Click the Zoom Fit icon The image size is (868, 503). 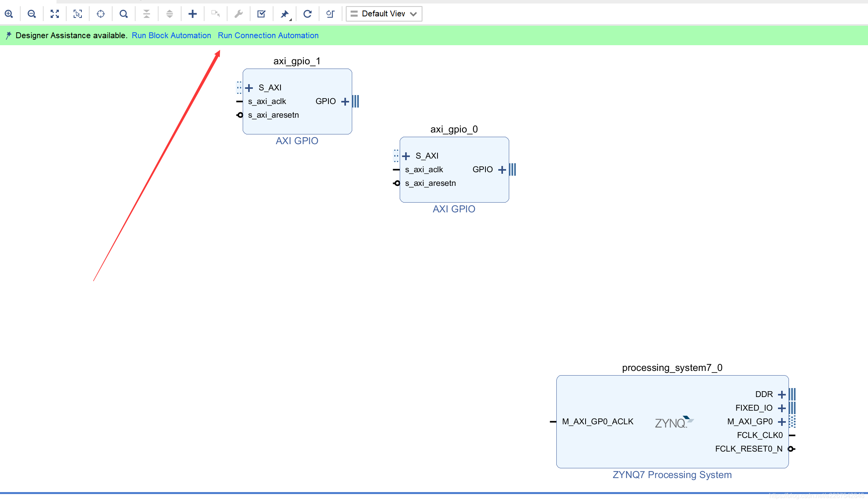point(55,14)
